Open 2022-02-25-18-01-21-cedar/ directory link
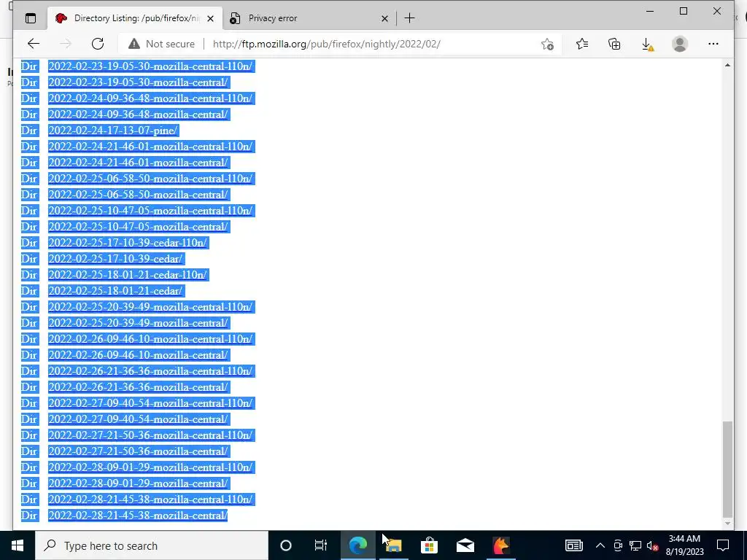747x560 pixels. pos(115,291)
